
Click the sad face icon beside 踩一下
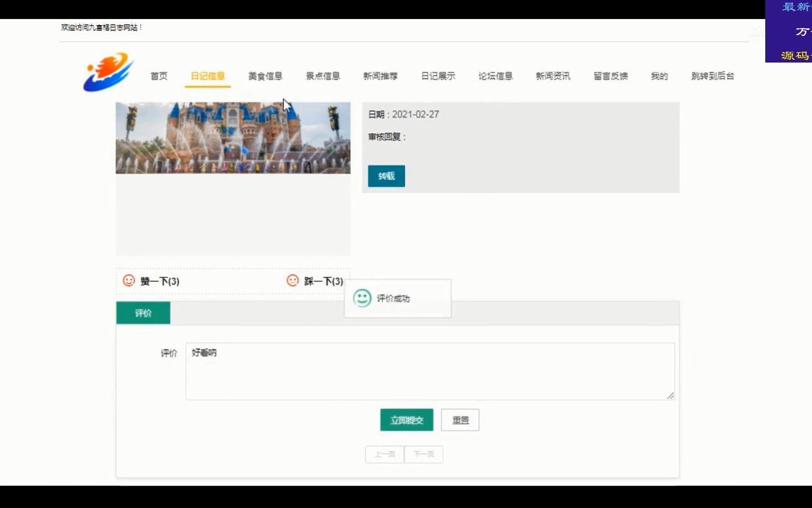tap(293, 281)
